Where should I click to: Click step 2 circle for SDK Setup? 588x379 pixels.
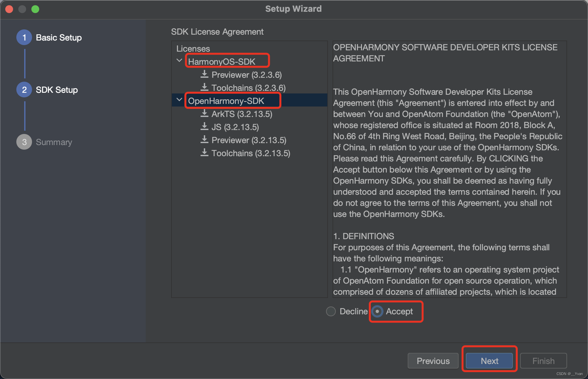pyautogui.click(x=24, y=90)
